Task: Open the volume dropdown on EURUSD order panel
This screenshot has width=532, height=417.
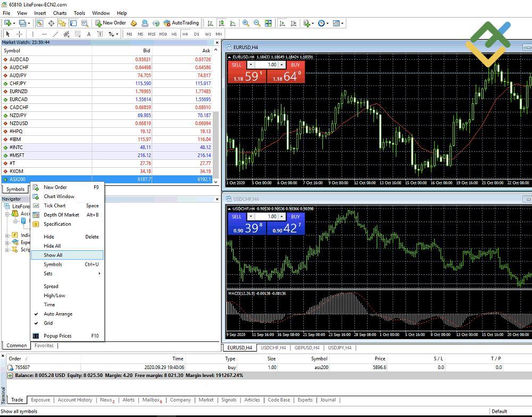Action: point(252,65)
